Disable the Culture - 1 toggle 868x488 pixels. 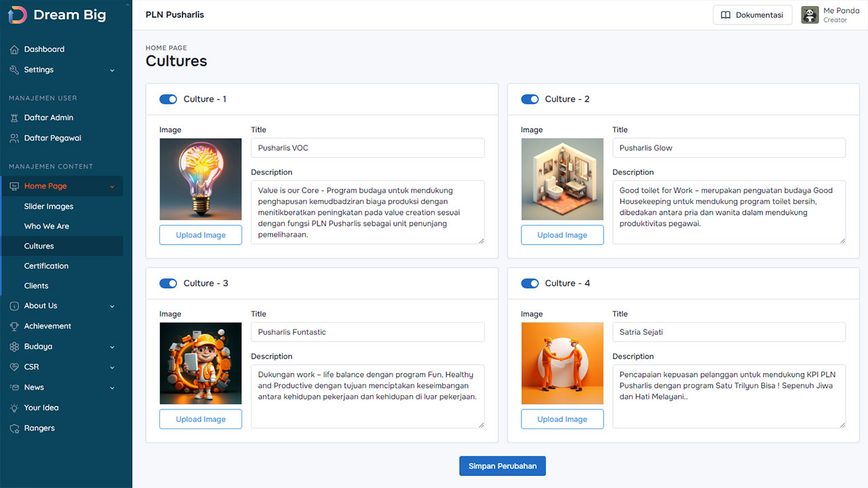coord(168,99)
